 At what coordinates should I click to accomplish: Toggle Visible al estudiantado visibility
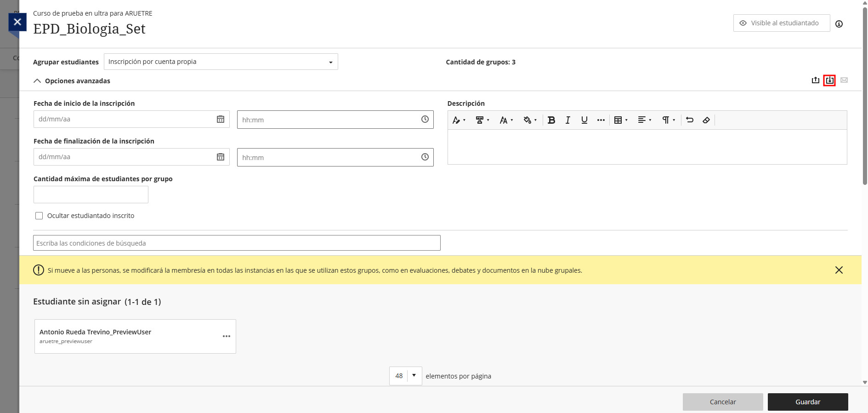(781, 23)
